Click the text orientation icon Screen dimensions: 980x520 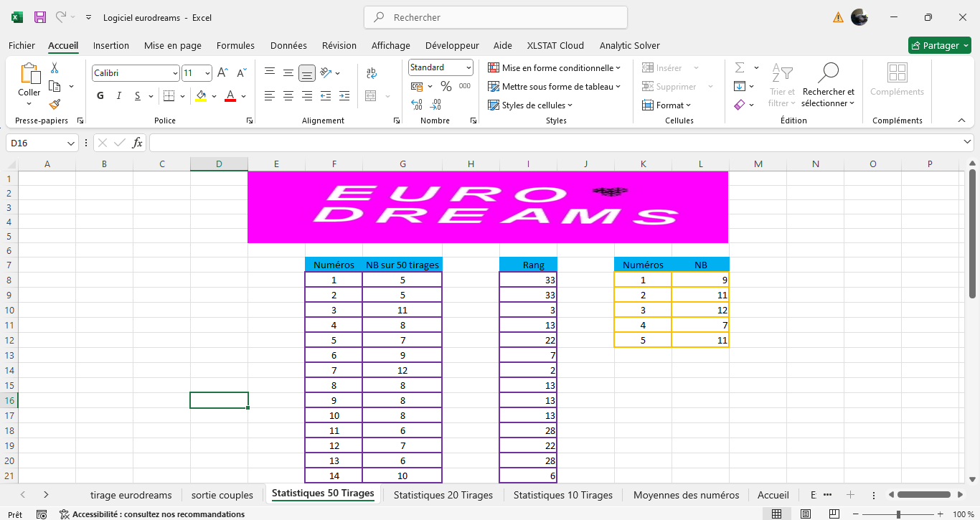pos(326,73)
